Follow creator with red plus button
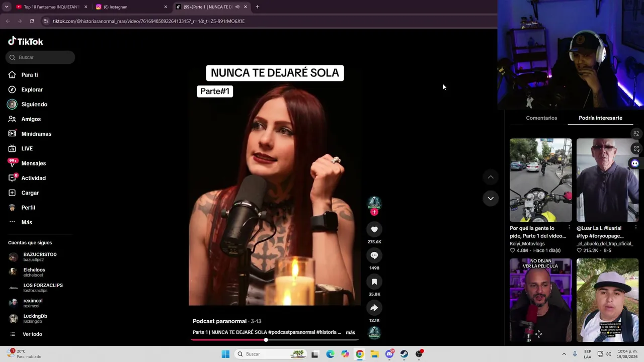Viewport: 644px width, 362px height. point(374,212)
